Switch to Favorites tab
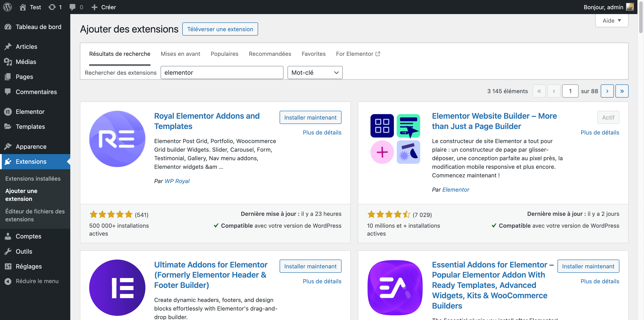 click(313, 54)
